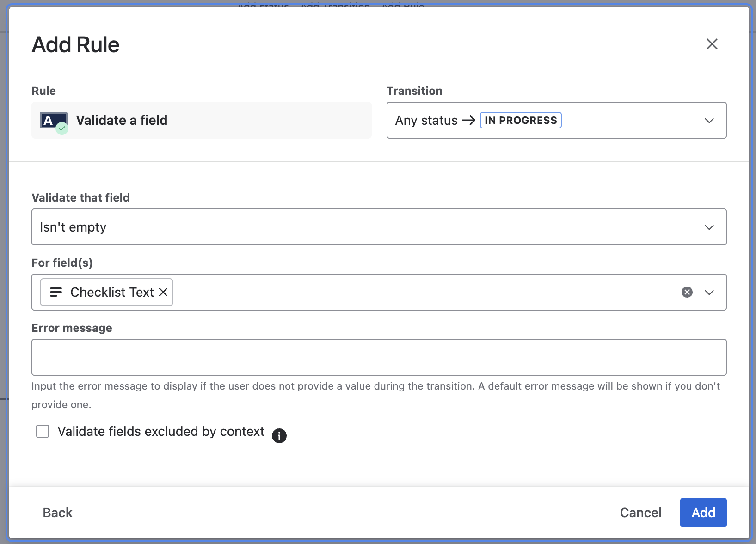This screenshot has width=756, height=544.
Task: Click the text-lines icon on Checklist Text
Action: pos(56,292)
